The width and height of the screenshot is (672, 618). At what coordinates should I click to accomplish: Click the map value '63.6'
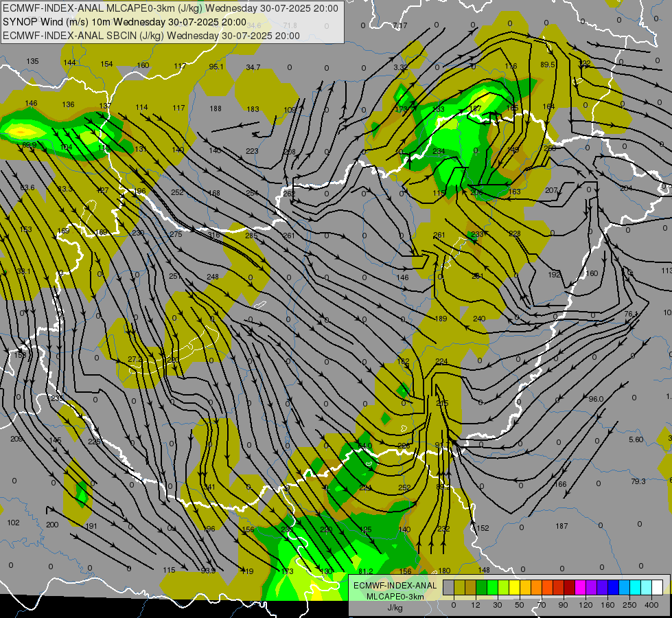(27, 188)
